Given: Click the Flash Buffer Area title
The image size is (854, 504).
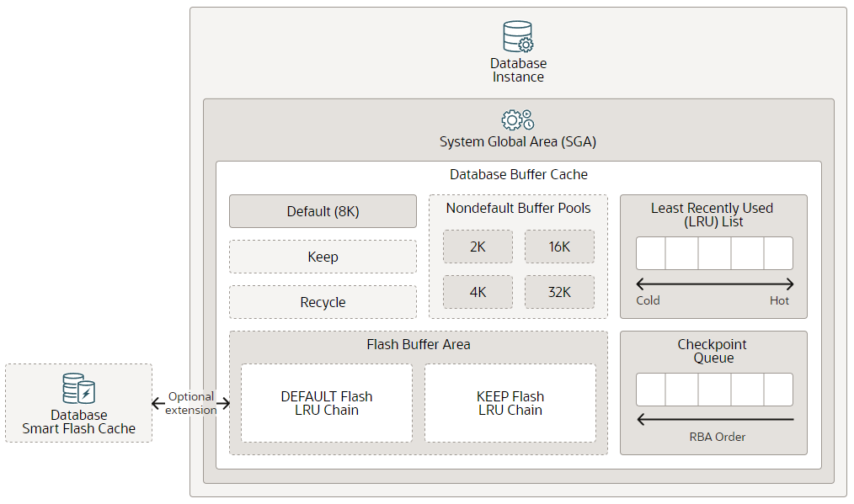Looking at the screenshot, I should pos(419,344).
